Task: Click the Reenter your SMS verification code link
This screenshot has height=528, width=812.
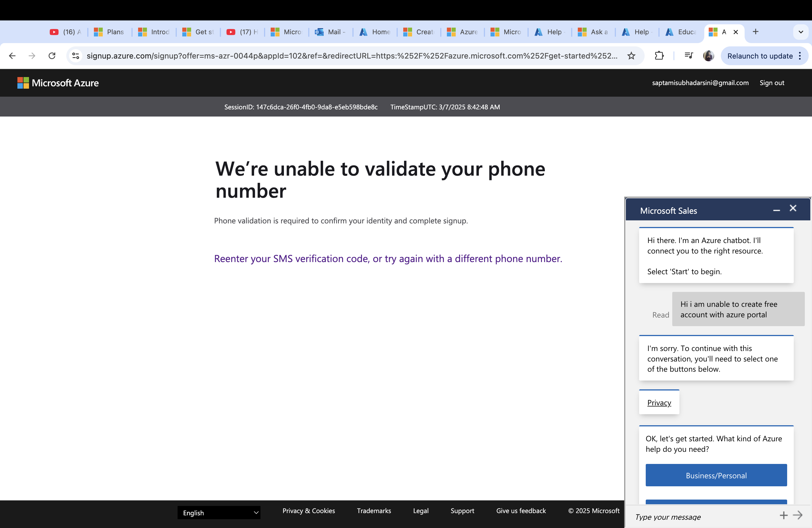Action: (388, 258)
